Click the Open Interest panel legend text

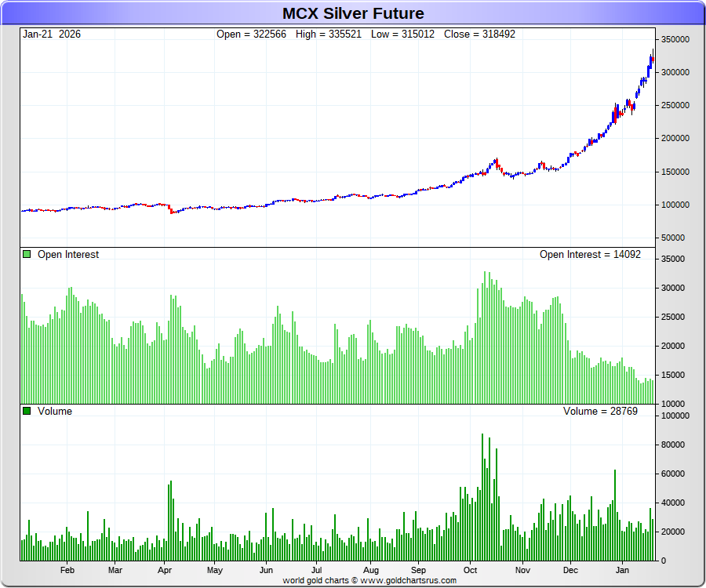68,255
